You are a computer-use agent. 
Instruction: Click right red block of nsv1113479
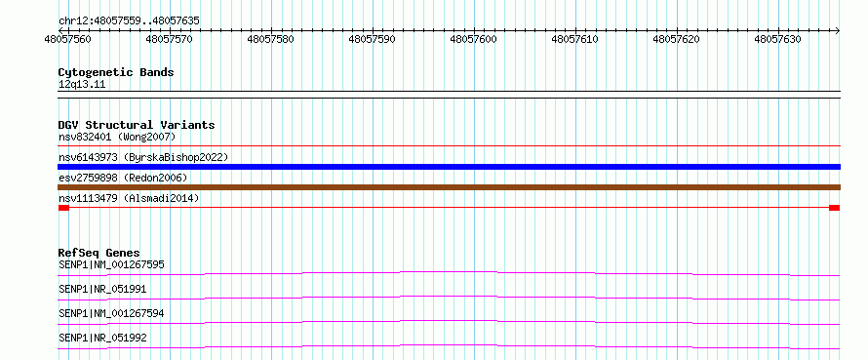tap(834, 208)
